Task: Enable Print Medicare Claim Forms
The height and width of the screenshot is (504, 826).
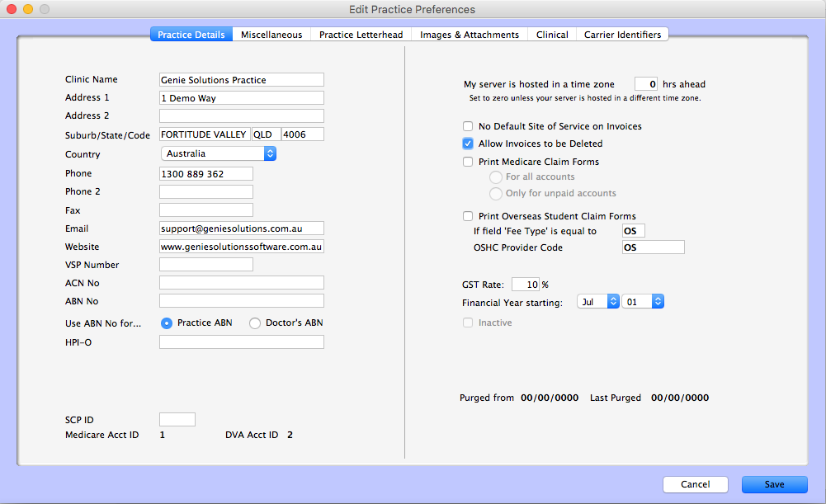Action: [x=468, y=161]
